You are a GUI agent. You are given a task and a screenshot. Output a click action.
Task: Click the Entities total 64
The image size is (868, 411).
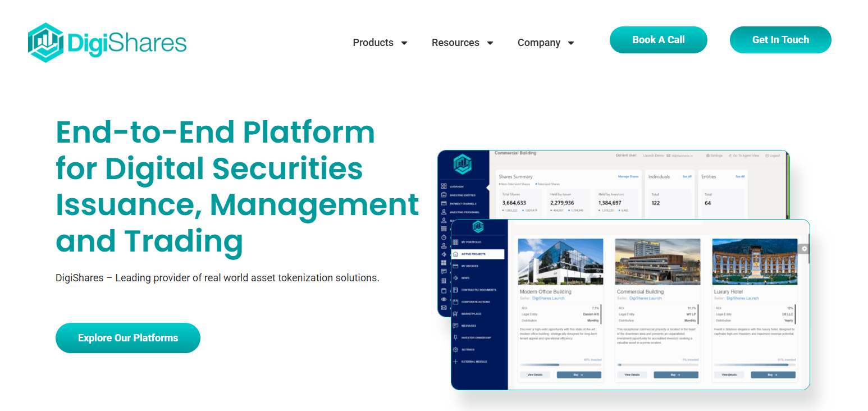click(707, 203)
